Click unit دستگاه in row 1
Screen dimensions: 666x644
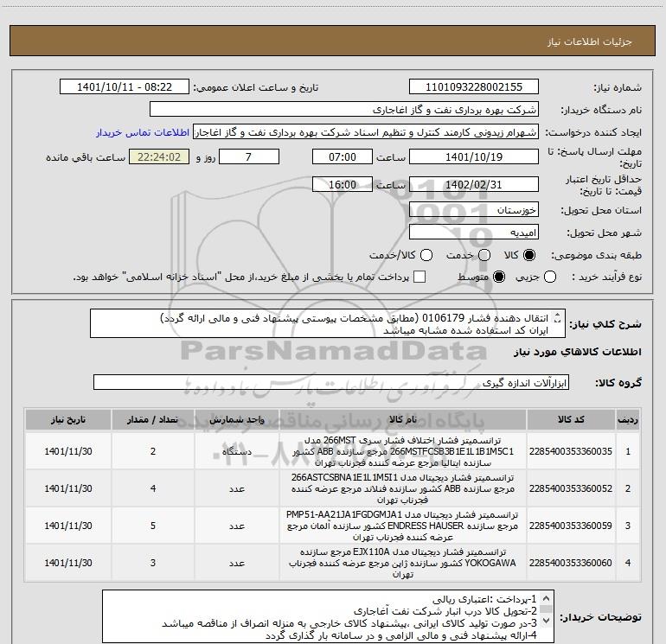click(237, 451)
